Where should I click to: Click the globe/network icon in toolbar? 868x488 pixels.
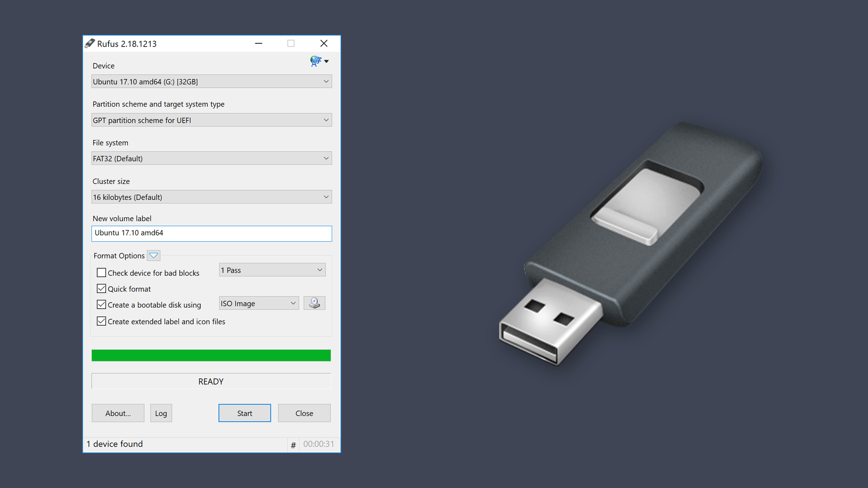click(316, 61)
